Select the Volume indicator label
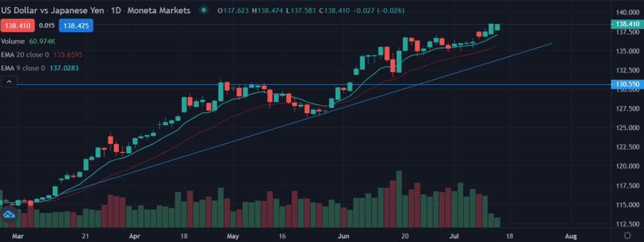 coord(13,41)
